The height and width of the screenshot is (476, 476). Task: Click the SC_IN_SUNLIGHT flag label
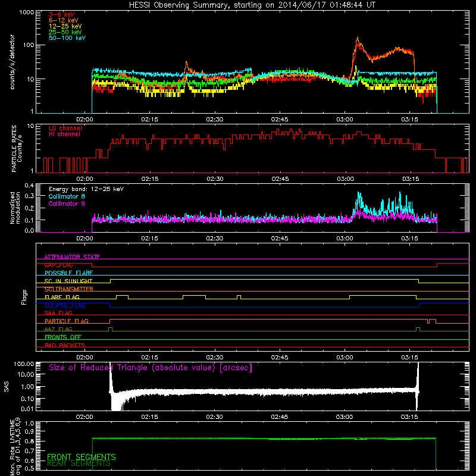click(68, 281)
